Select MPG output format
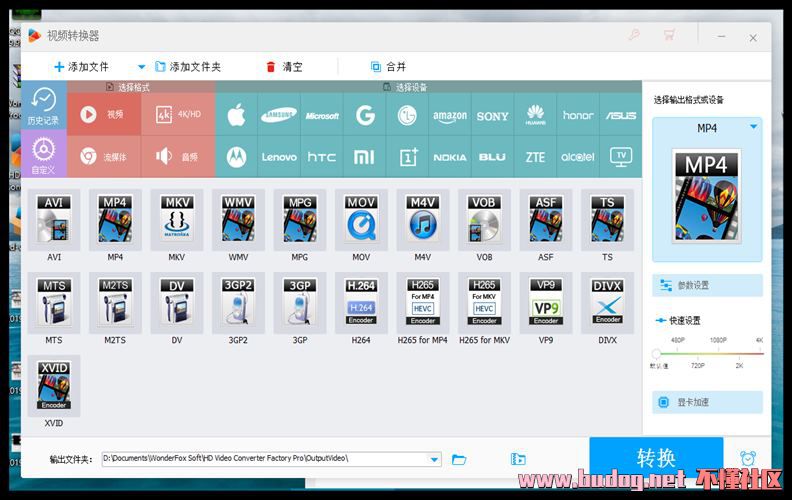 (x=300, y=220)
